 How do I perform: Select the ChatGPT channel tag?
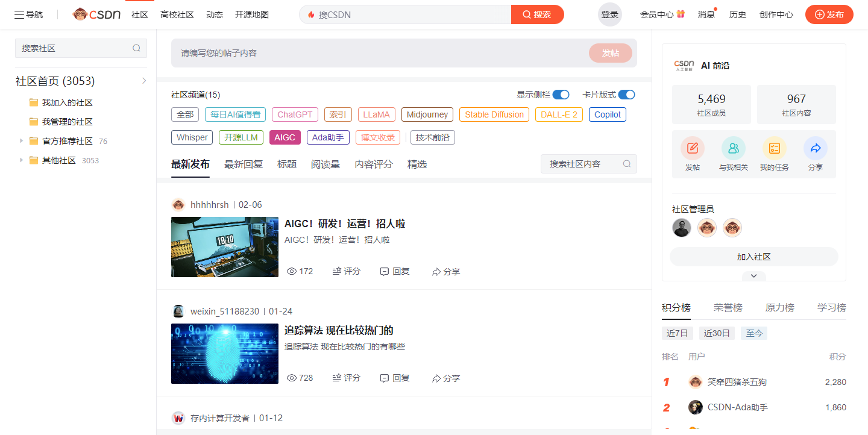[x=295, y=114]
